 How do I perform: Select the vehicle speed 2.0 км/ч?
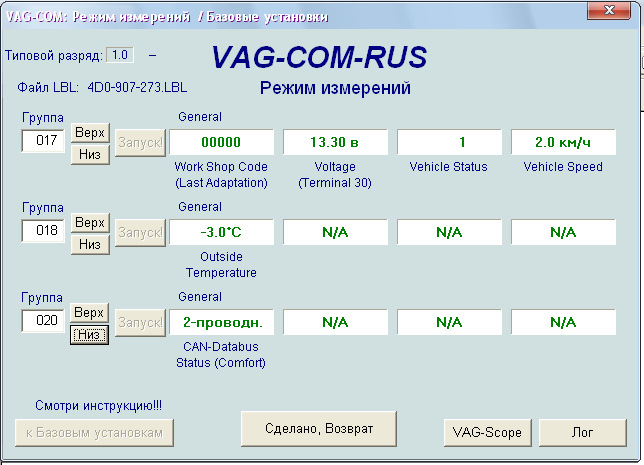[x=564, y=142]
